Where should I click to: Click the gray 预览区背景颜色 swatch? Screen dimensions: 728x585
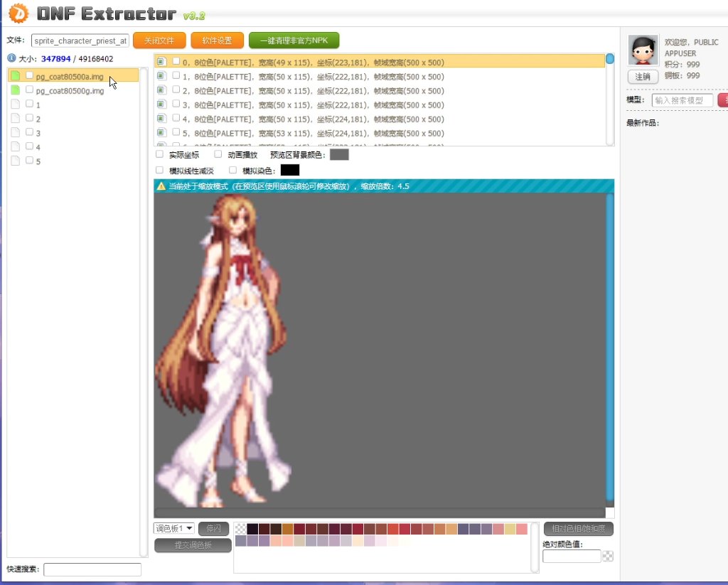[339, 155]
